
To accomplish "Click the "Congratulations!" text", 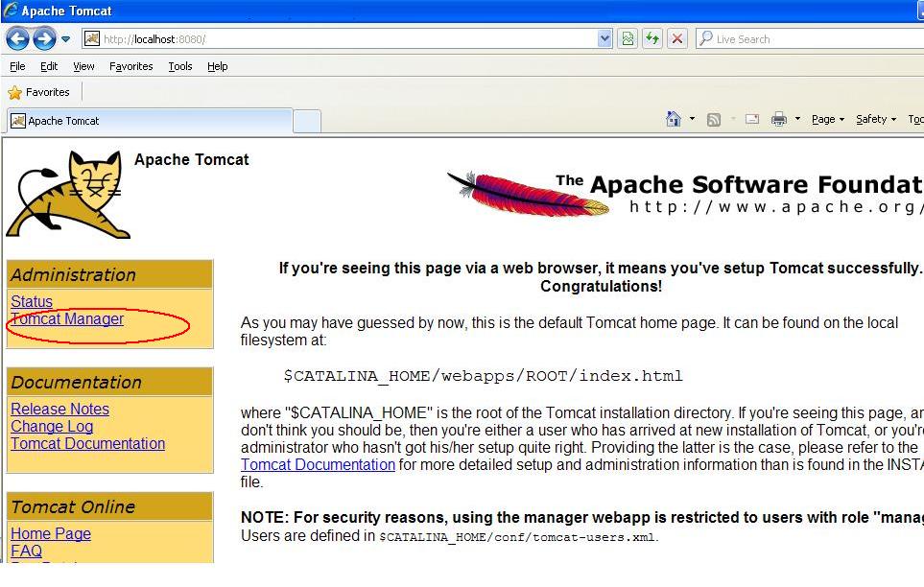I will 601,287.
